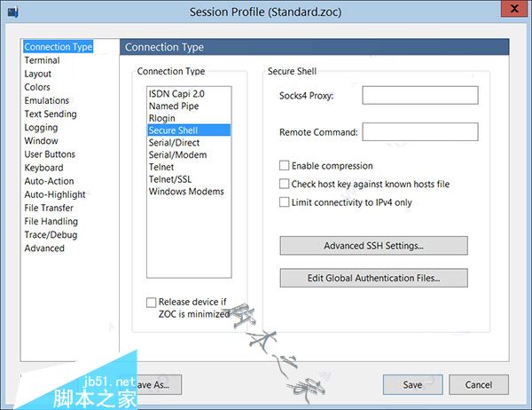Open the File Transfer settings
Viewport: 532px width, 410px height.
pyautogui.click(x=49, y=208)
